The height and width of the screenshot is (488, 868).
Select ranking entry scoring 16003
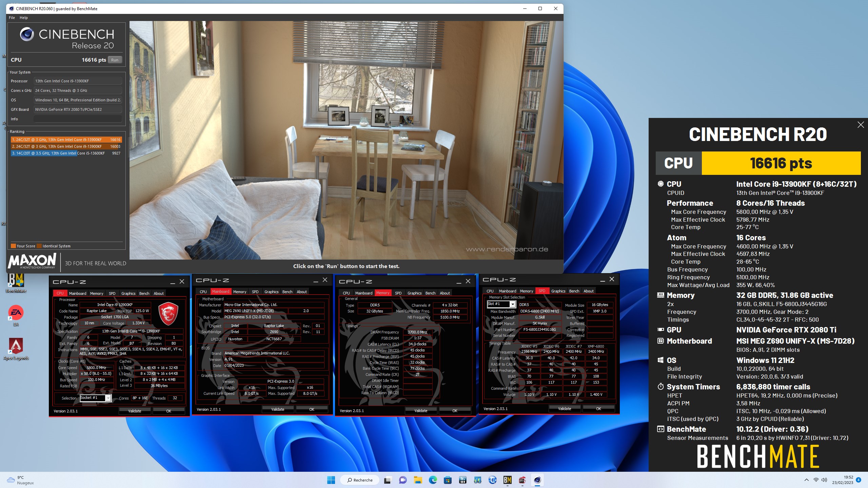[x=66, y=146]
